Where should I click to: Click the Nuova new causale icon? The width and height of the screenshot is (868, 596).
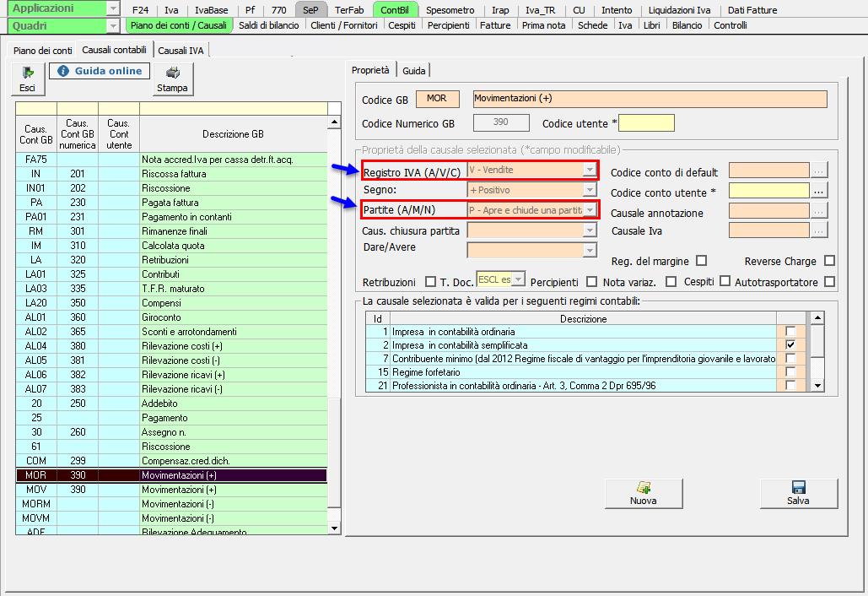click(x=644, y=487)
